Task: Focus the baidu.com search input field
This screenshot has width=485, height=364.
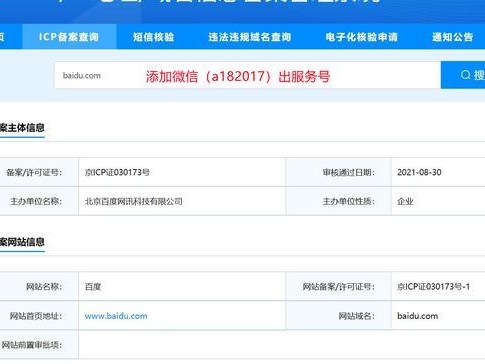Action: coord(247,75)
